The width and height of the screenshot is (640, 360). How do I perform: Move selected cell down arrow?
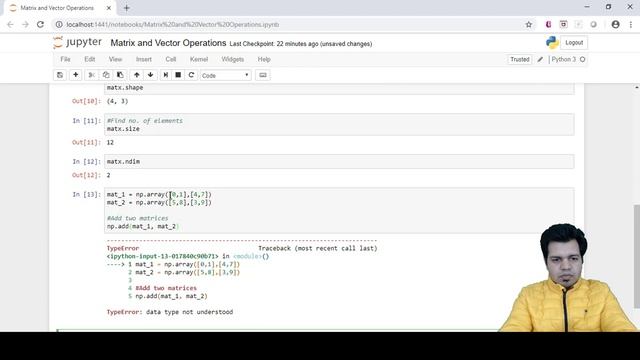click(x=151, y=75)
